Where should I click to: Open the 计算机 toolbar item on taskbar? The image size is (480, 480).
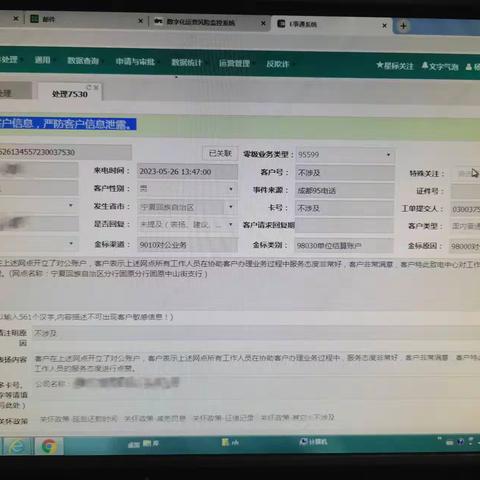point(313,442)
